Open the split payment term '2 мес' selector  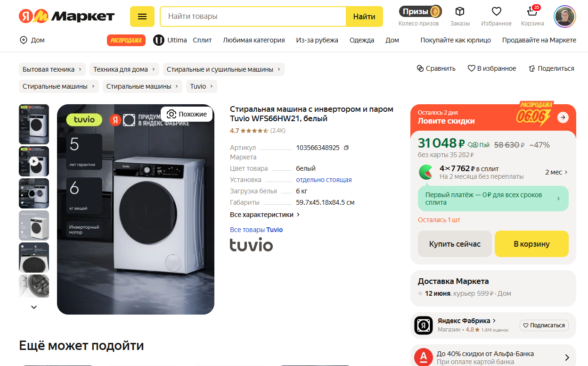[556, 172]
